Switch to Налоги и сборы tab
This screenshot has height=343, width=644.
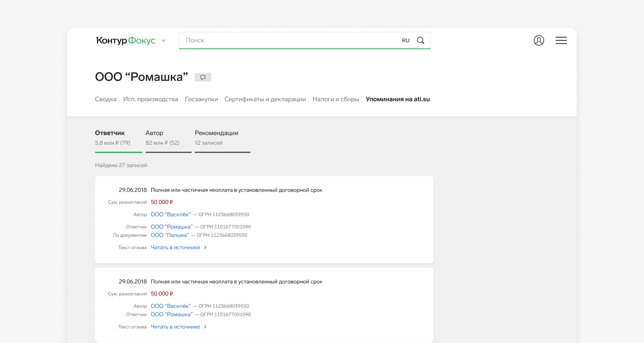coord(336,99)
